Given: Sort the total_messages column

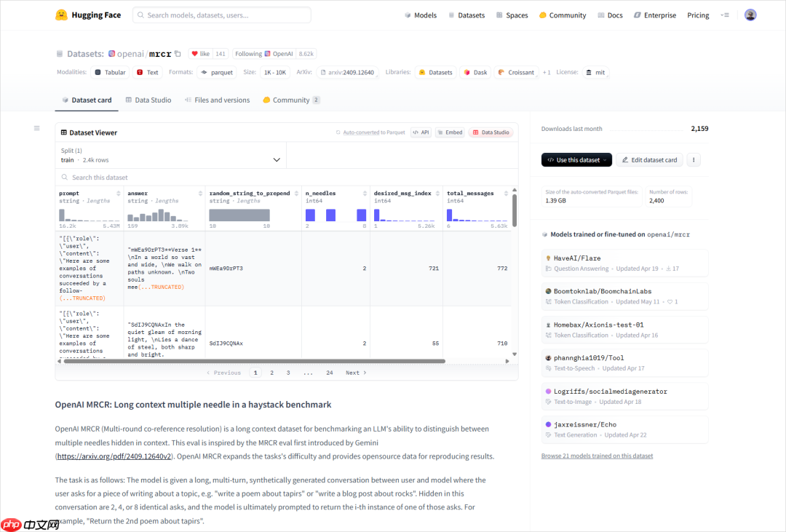Looking at the screenshot, I should tap(506, 194).
